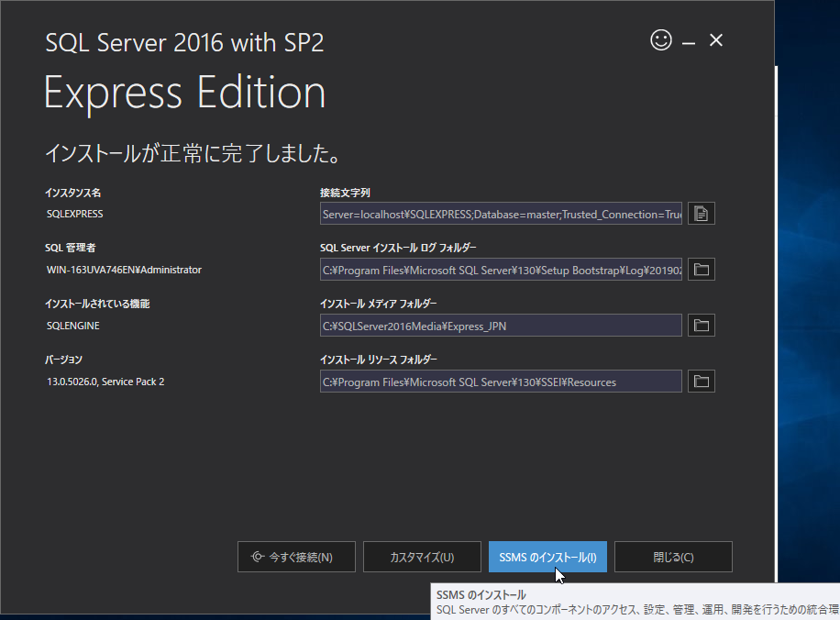840x620 pixels.
Task: Click the インストールが正常に完了しました heading
Action: (x=193, y=152)
